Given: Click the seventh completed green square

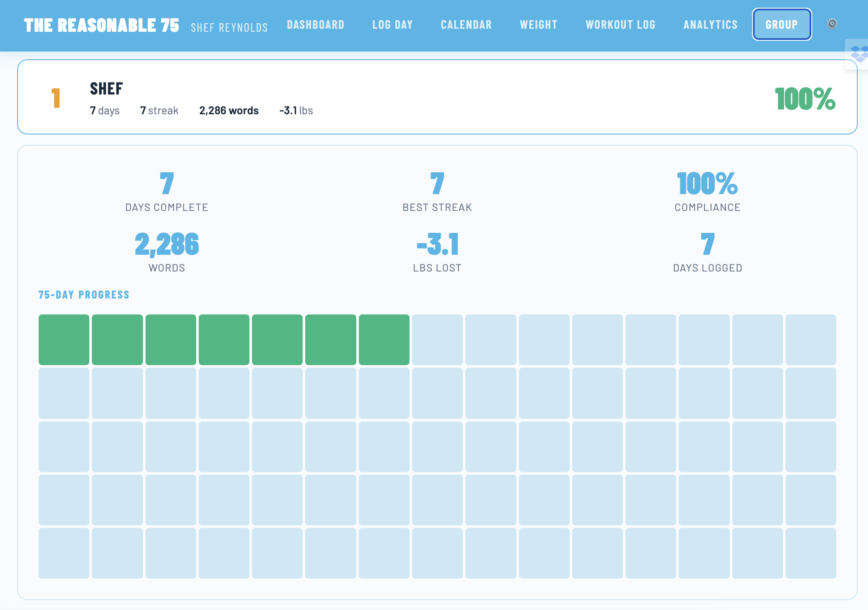Looking at the screenshot, I should click(384, 340).
